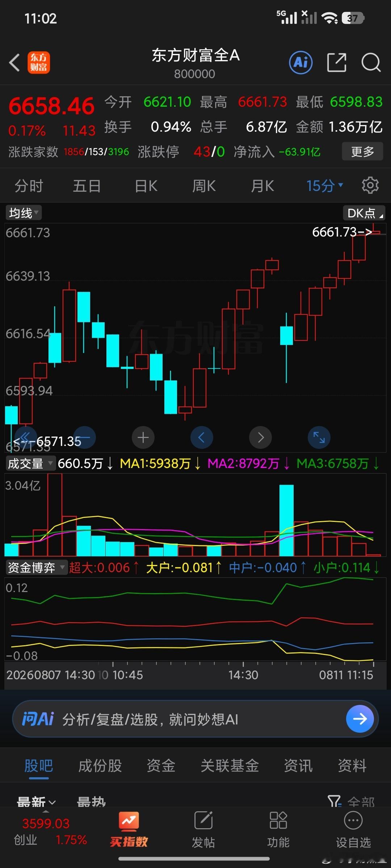Send the AI query with blue arrow button

pyautogui.click(x=360, y=719)
